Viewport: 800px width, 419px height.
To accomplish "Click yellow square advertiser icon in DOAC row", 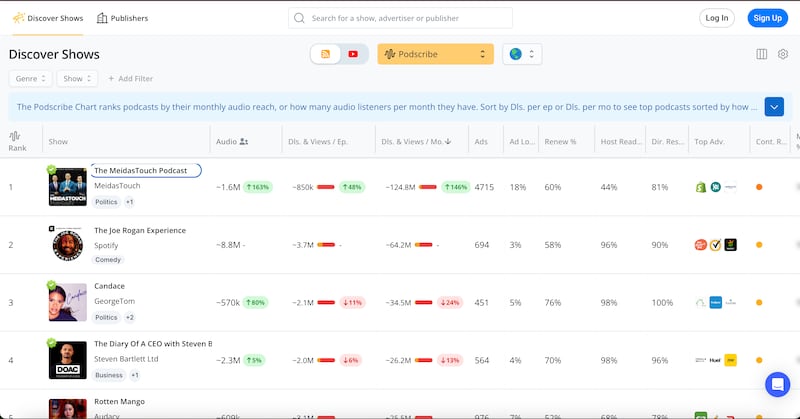I will [731, 360].
